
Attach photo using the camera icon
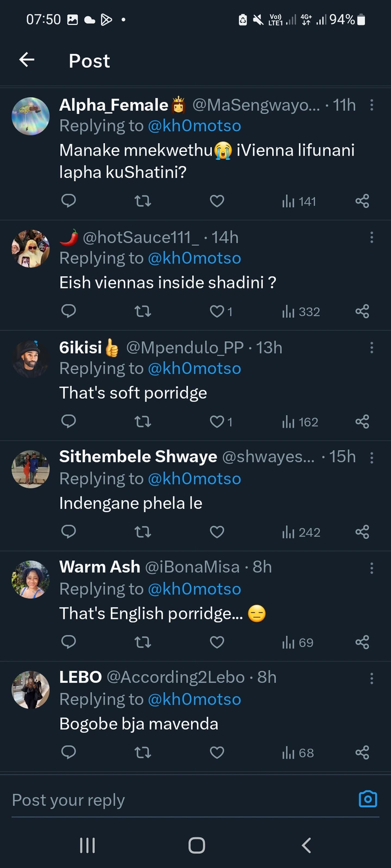pyautogui.click(x=368, y=799)
